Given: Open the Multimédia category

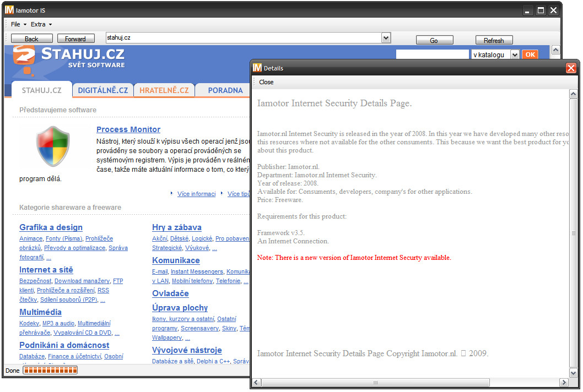Looking at the screenshot, I should point(41,312).
